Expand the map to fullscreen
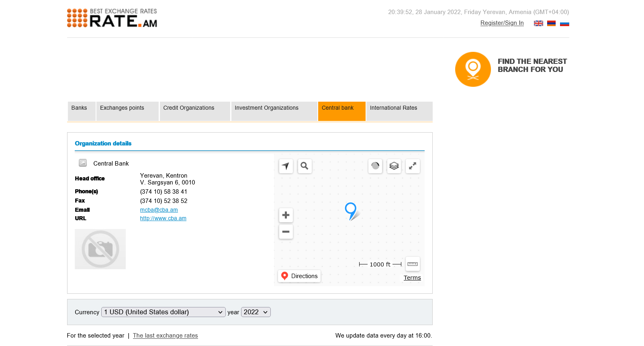Viewport: 644px width, 346px height. coord(413,166)
